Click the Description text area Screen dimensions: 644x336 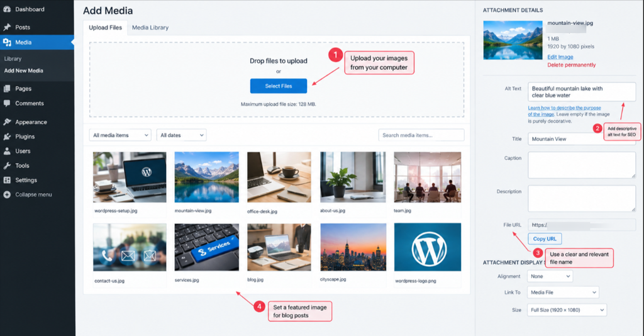click(x=582, y=198)
